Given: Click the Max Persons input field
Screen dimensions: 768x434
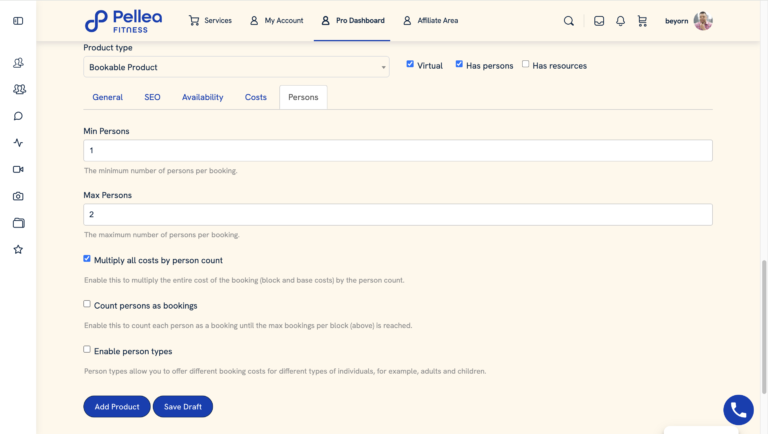Looking at the screenshot, I should [398, 215].
